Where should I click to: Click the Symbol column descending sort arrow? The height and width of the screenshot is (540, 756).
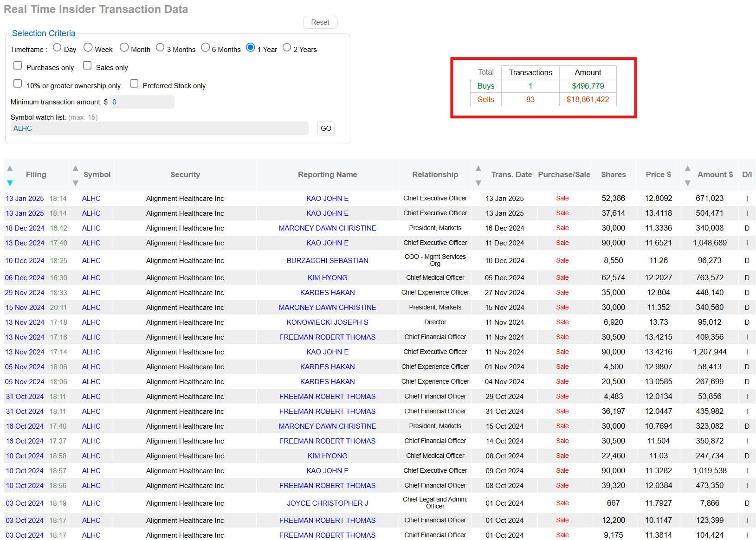[x=75, y=183]
